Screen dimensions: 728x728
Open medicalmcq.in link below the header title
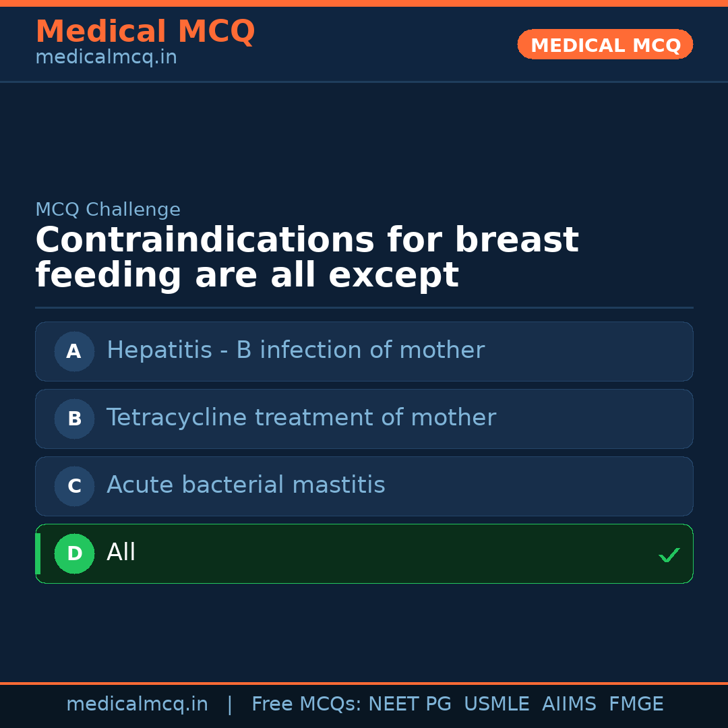pyautogui.click(x=106, y=58)
